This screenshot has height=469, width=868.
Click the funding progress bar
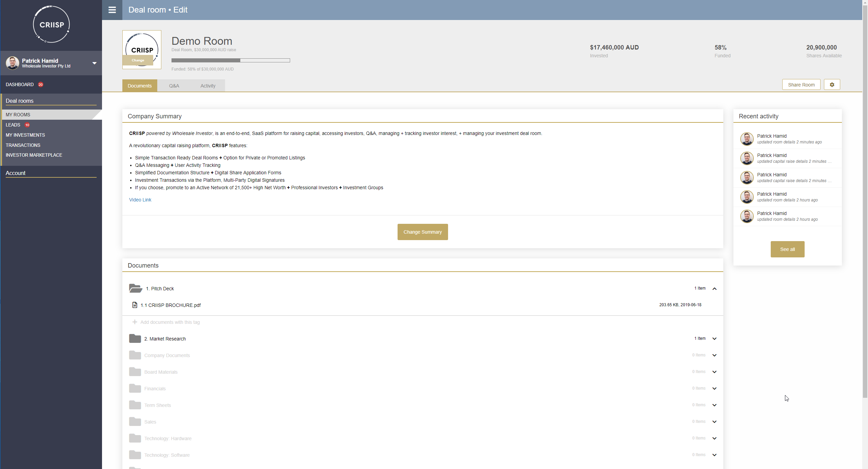230,60
